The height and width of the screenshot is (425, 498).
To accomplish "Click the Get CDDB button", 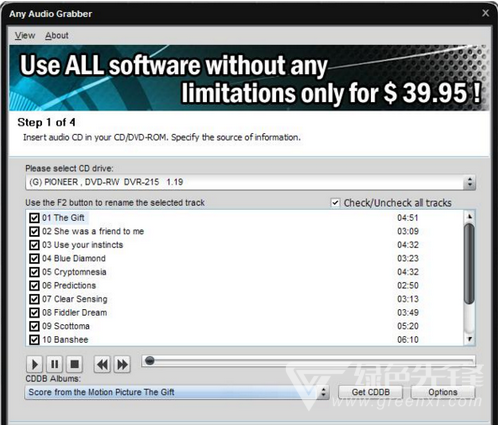I will (371, 392).
